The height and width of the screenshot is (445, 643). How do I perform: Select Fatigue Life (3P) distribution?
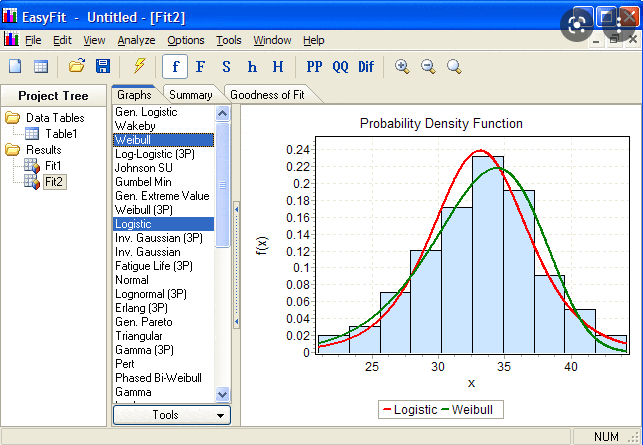click(163, 266)
